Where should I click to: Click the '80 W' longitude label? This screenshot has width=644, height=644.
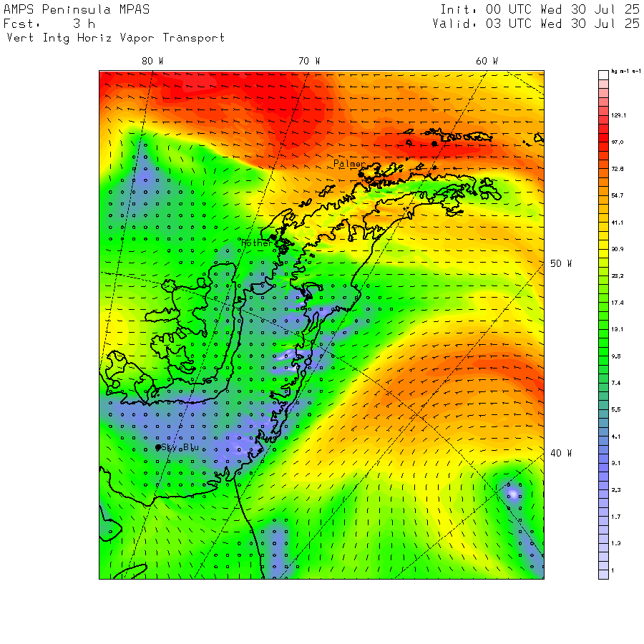152,62
